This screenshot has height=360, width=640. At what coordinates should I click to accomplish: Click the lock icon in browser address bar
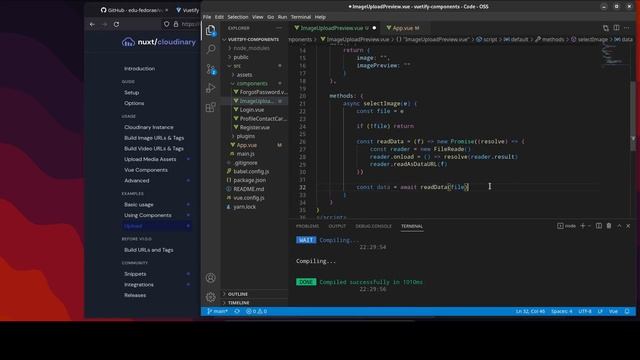pos(176,24)
